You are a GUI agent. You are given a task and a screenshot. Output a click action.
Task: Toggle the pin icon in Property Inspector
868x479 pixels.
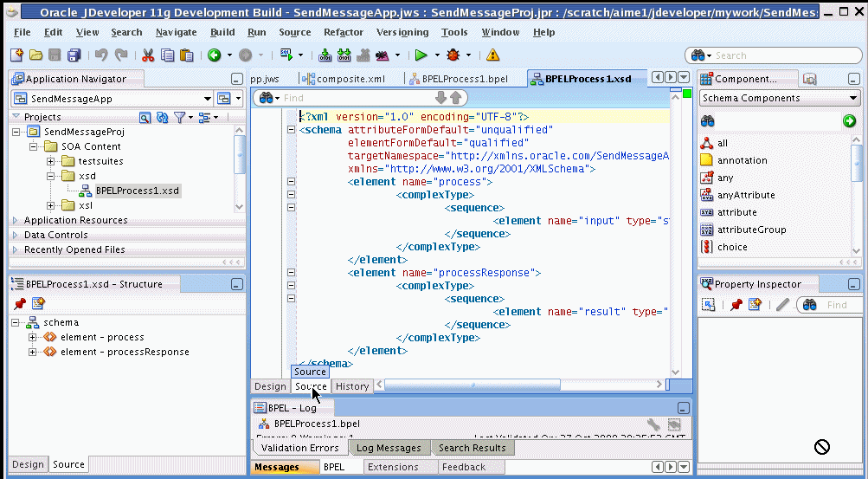point(736,305)
